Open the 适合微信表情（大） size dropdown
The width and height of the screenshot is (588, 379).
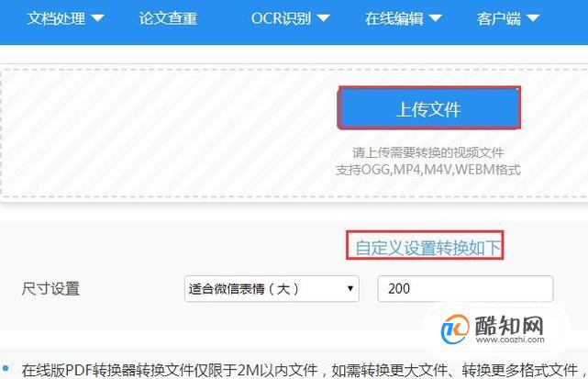pyautogui.click(x=272, y=288)
